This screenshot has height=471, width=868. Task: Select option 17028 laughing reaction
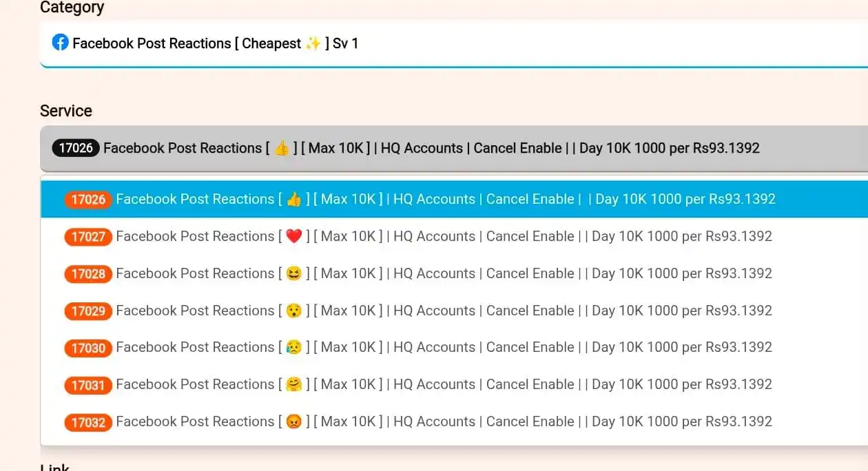(x=454, y=273)
